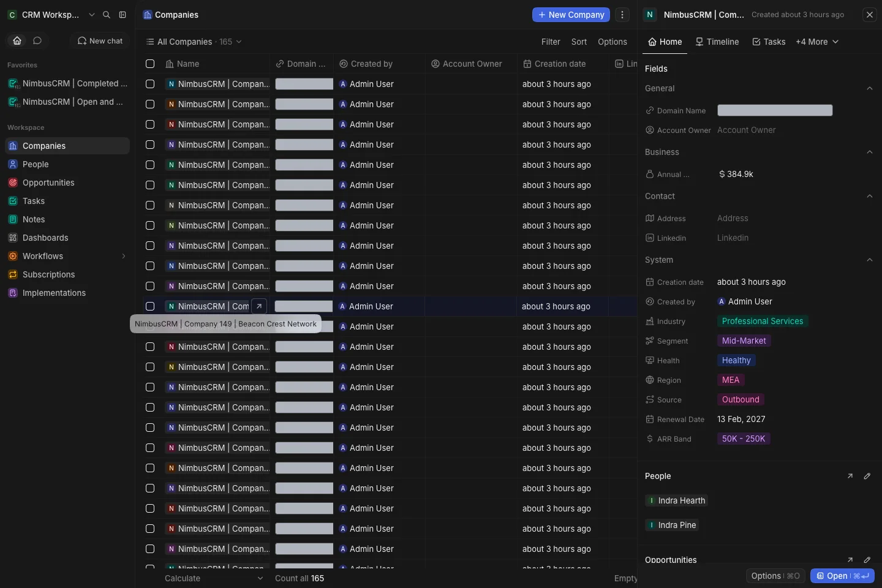Open the Calculate dropdown in footer
The height and width of the screenshot is (588, 882).
pos(214,578)
